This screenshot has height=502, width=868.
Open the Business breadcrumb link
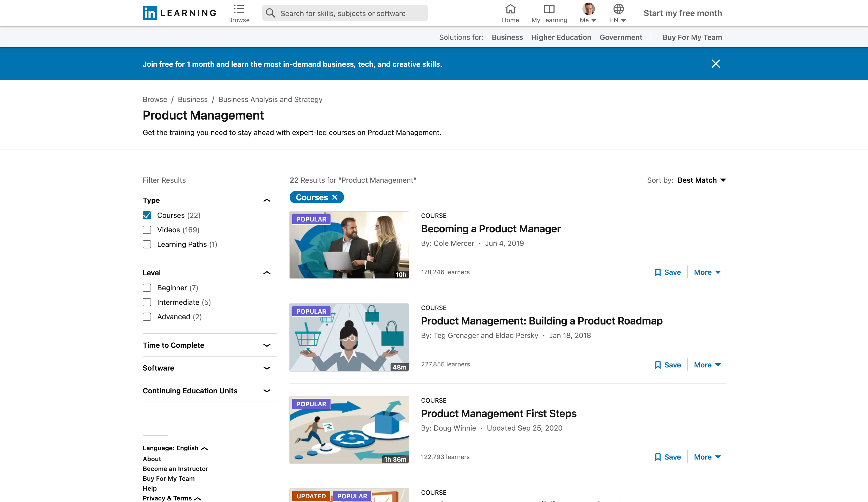tap(192, 99)
